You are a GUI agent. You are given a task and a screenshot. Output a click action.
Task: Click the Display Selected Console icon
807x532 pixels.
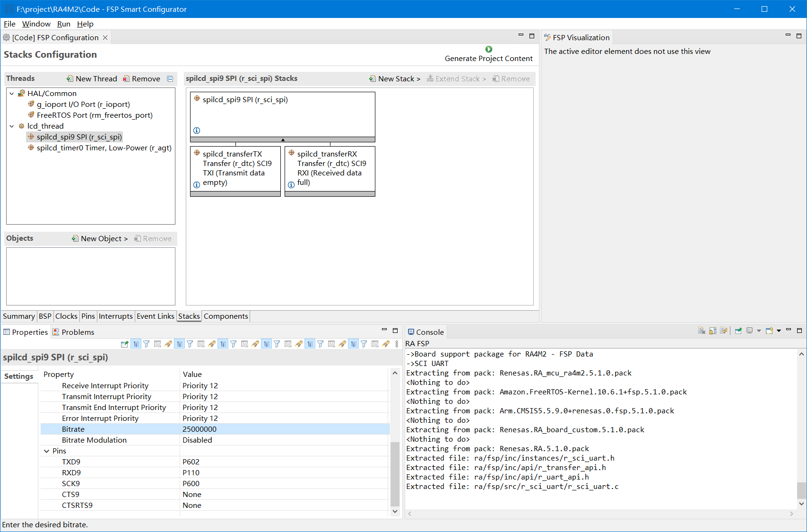tap(750, 331)
